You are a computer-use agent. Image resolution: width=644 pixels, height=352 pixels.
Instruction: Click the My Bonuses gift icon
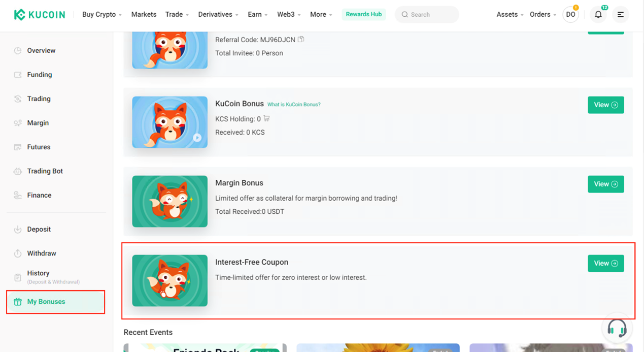point(18,302)
